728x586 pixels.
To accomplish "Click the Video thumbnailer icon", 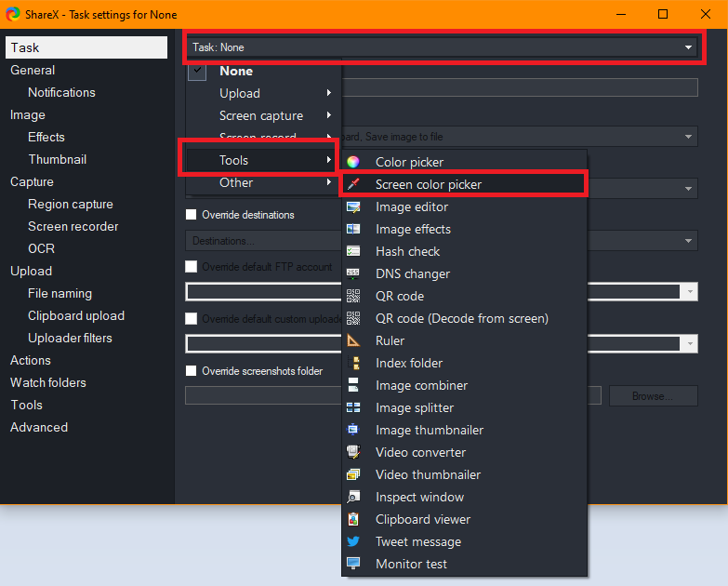I will [353, 474].
